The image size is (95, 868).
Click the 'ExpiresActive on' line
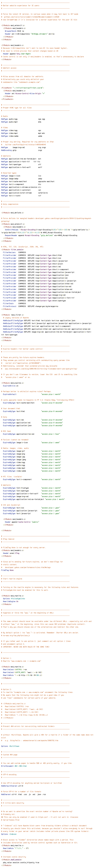pos(10,386)
